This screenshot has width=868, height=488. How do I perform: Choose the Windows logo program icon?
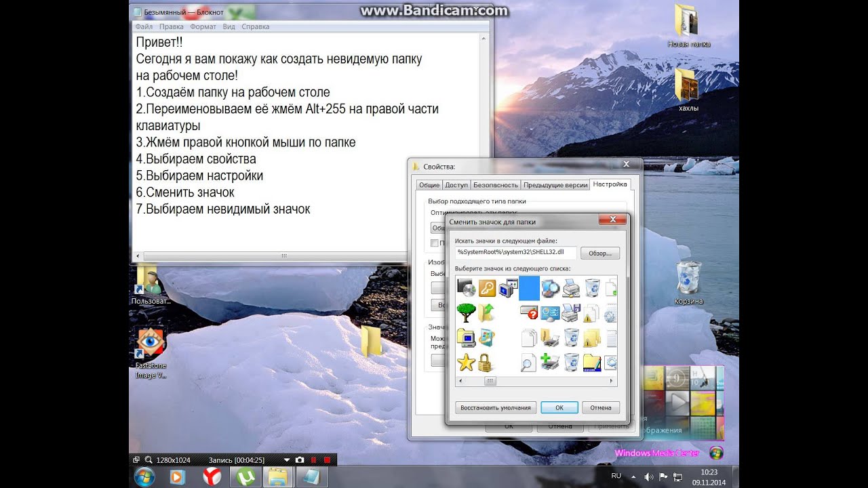click(x=487, y=337)
